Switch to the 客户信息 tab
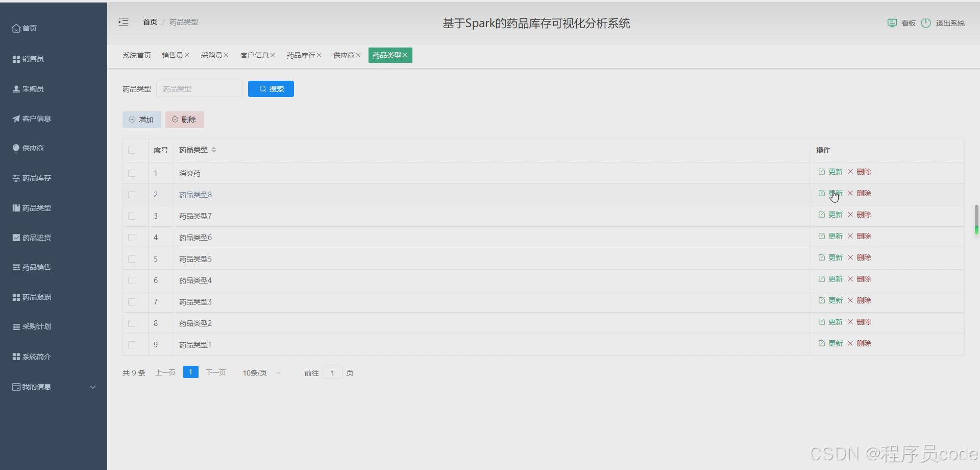Image resolution: width=980 pixels, height=470 pixels. click(x=254, y=55)
